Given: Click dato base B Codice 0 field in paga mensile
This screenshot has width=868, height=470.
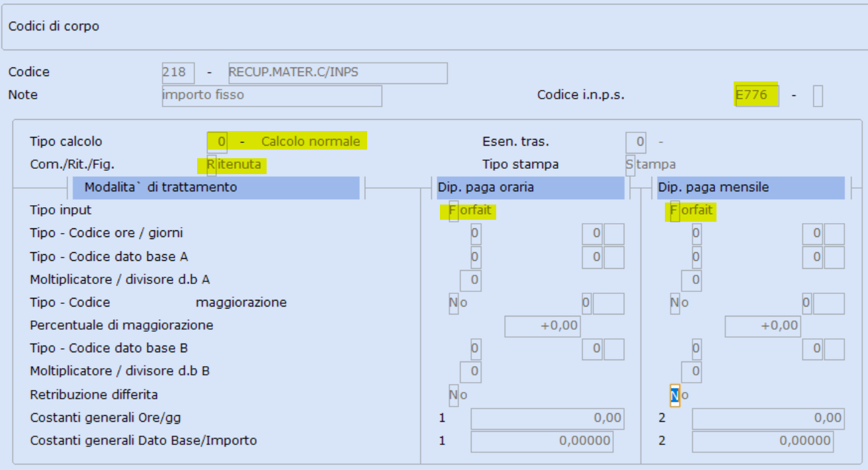Looking at the screenshot, I should (812, 349).
